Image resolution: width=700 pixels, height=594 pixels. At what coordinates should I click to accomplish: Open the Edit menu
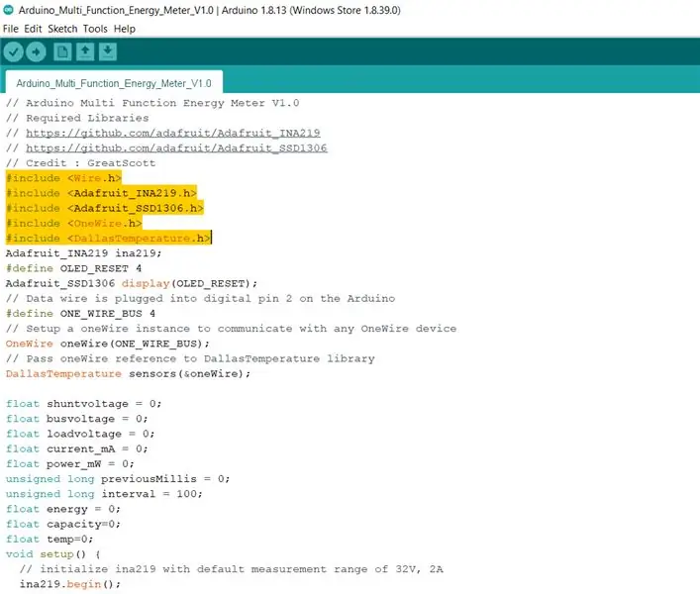33,29
